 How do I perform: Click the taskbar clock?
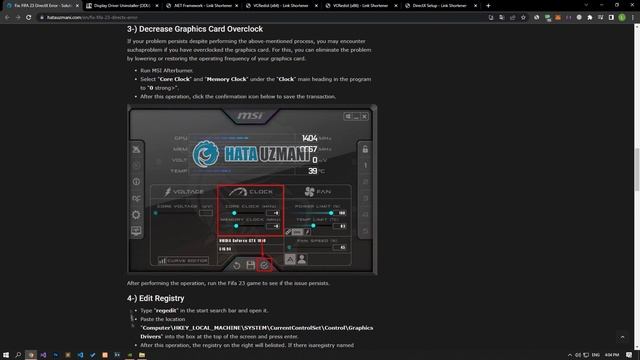(x=612, y=355)
